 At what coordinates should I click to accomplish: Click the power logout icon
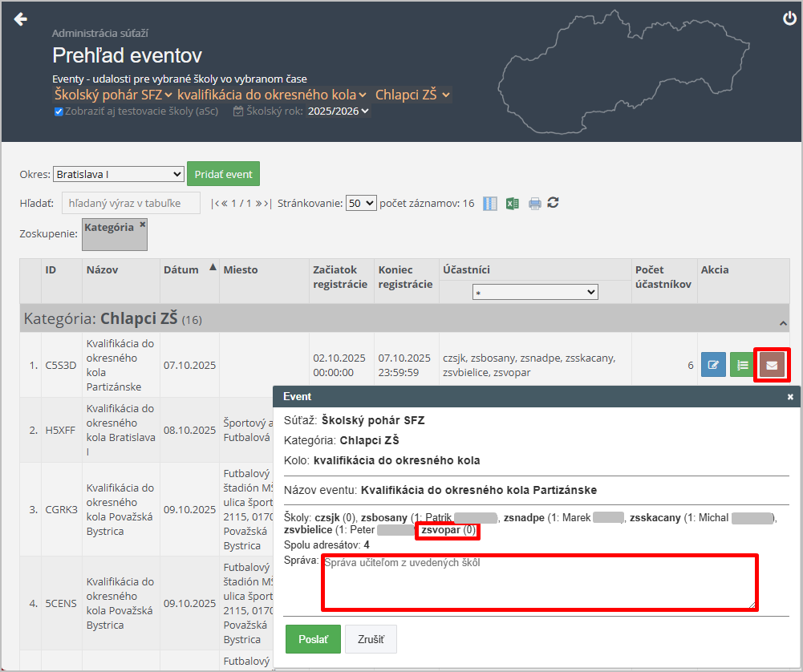pos(789,19)
